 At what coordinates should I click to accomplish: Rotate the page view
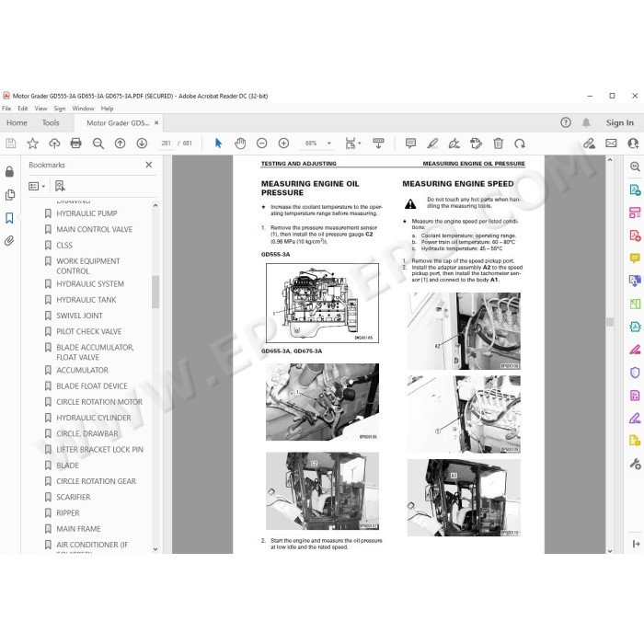point(520,144)
